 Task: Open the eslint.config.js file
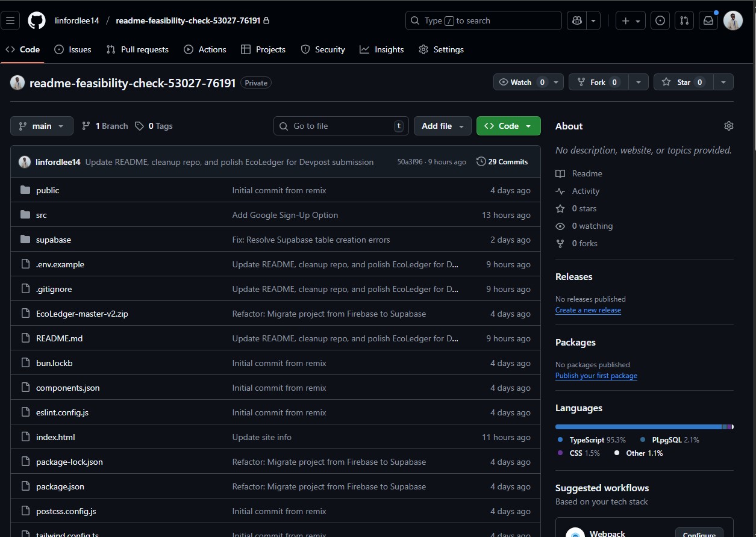pos(62,412)
